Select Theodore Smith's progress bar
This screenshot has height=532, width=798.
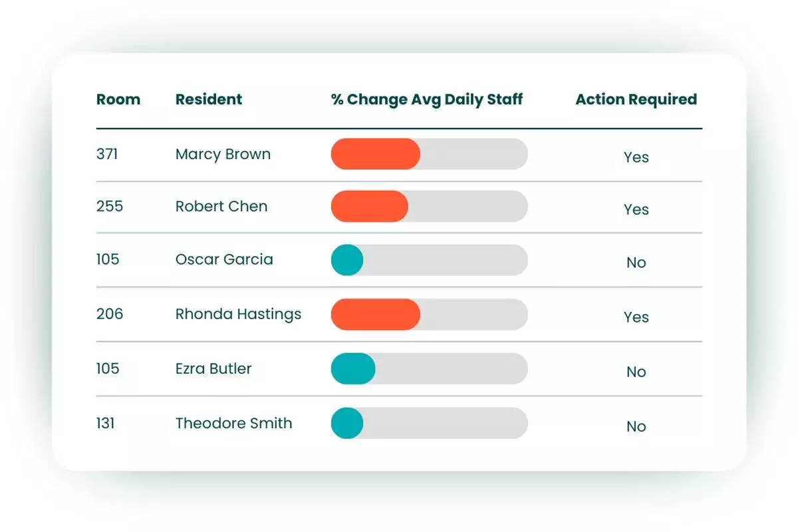347,424
